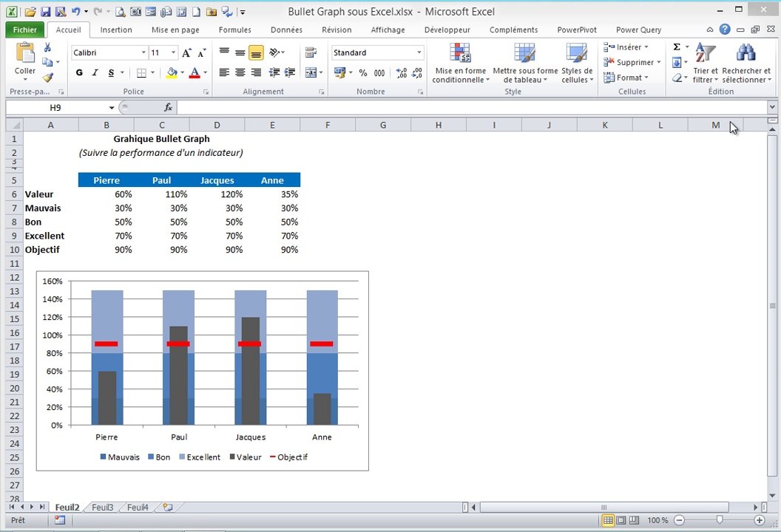The image size is (781, 532).
Task: Click the Select All corner of the grid
Action: 15,125
